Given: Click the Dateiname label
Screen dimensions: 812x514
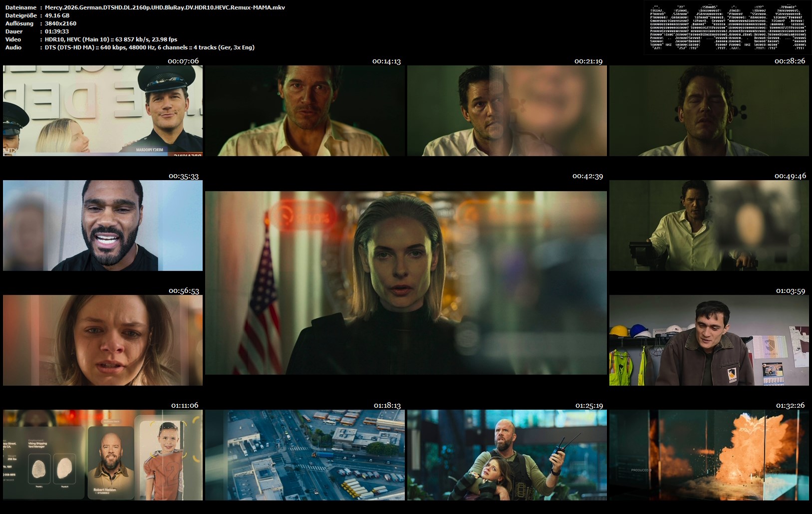Looking at the screenshot, I should pyautogui.click(x=20, y=7).
